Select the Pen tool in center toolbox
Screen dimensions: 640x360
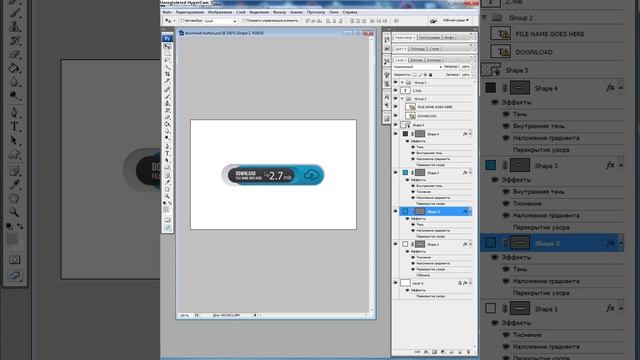pos(167,146)
